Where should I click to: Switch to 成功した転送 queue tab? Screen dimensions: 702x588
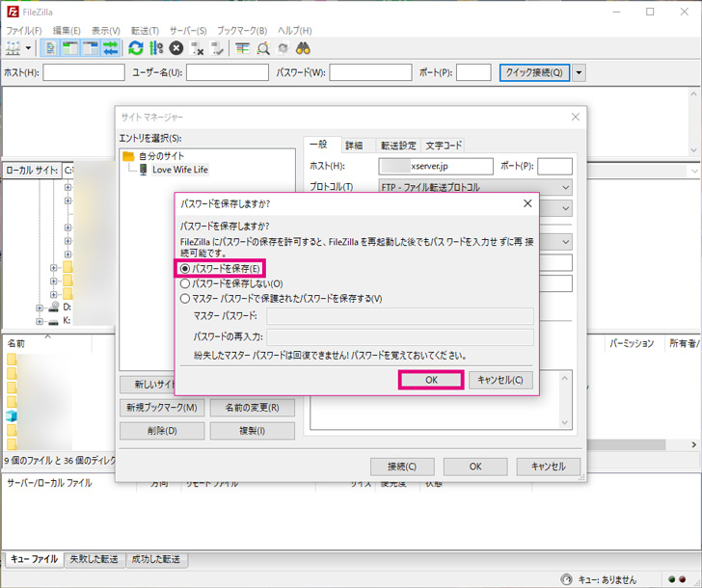point(156,559)
